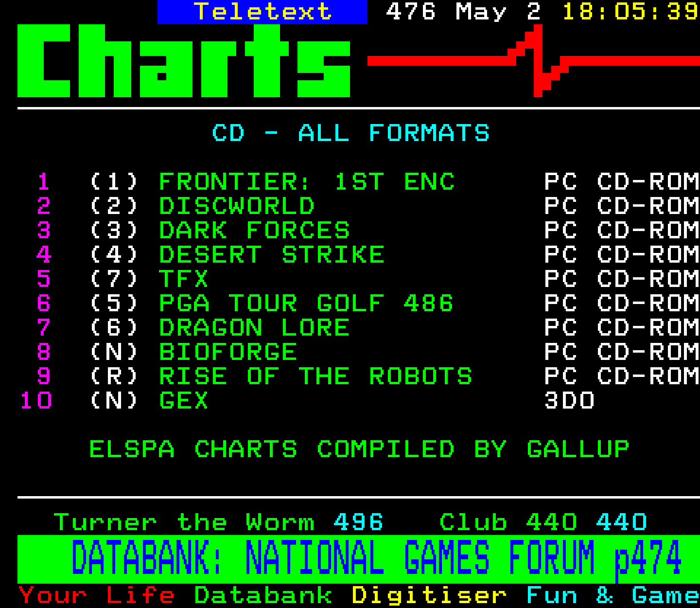Select chart entry BIOFORGE

[228, 352]
